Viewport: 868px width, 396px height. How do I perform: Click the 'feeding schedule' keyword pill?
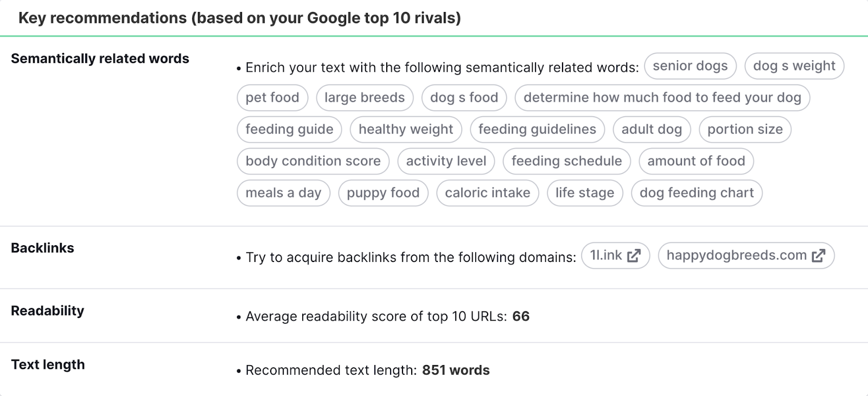[566, 161]
